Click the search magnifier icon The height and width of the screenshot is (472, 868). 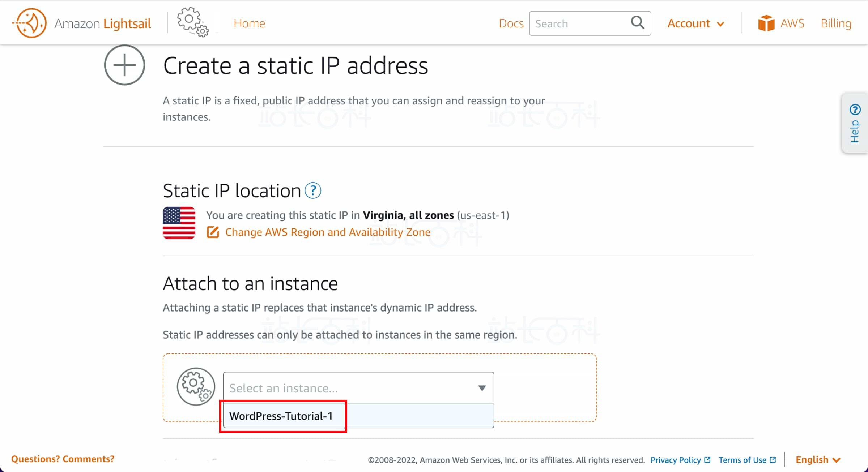click(x=637, y=23)
